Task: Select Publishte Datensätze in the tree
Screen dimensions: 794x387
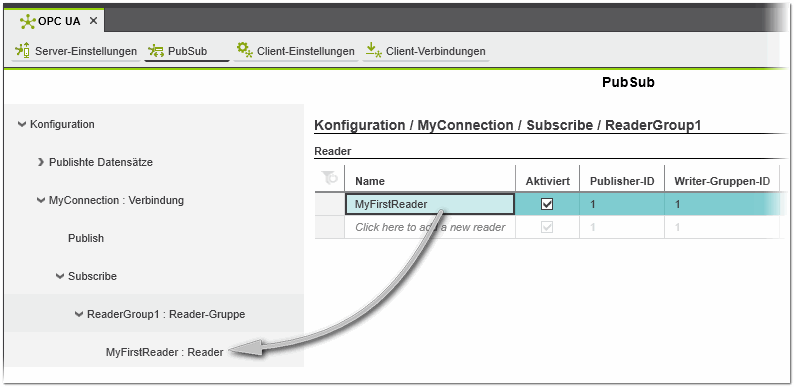Action: [101, 163]
